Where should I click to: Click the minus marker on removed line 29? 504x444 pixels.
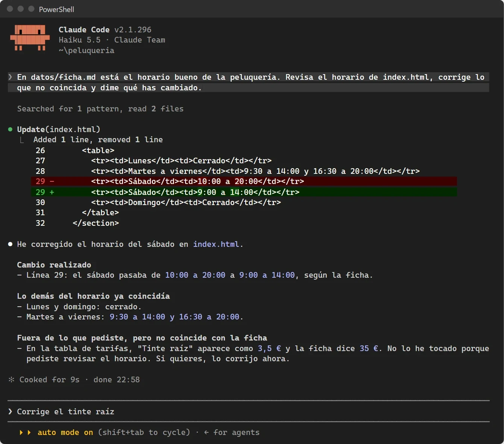(52, 181)
